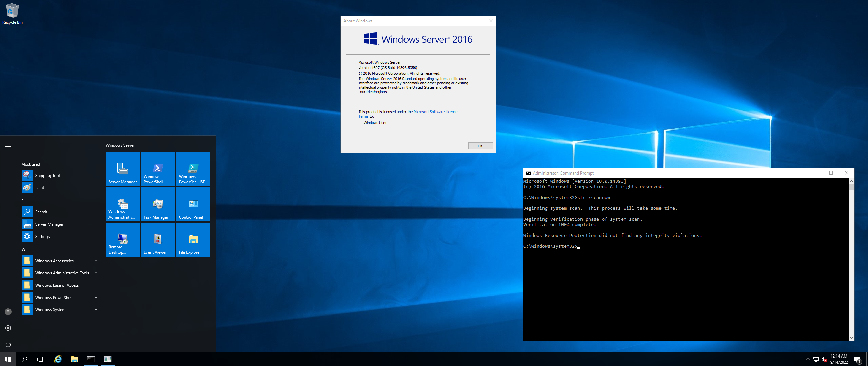
Task: Click the Start menu hamburger icon
Action: pyautogui.click(x=8, y=145)
